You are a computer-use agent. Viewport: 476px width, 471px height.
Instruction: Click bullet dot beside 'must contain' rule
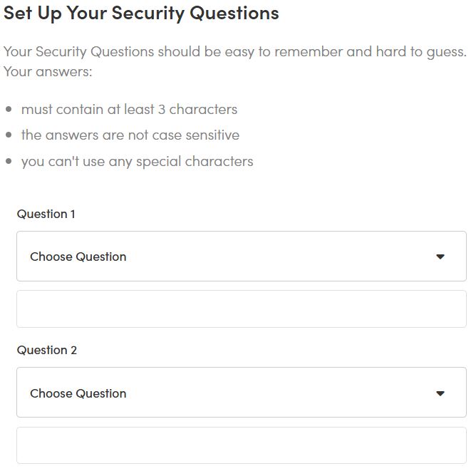9,110
